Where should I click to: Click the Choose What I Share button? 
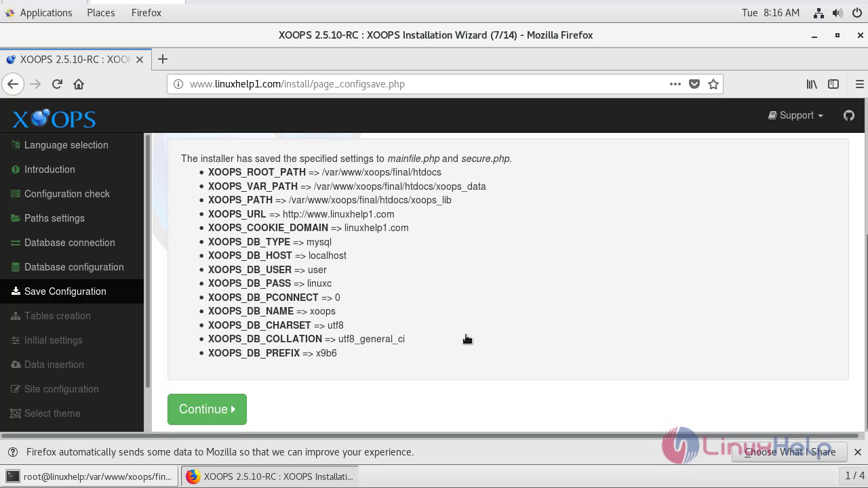pos(789,452)
